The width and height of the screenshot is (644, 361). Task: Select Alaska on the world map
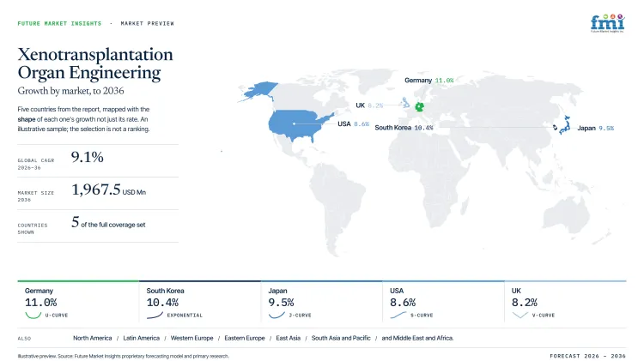(x=258, y=91)
